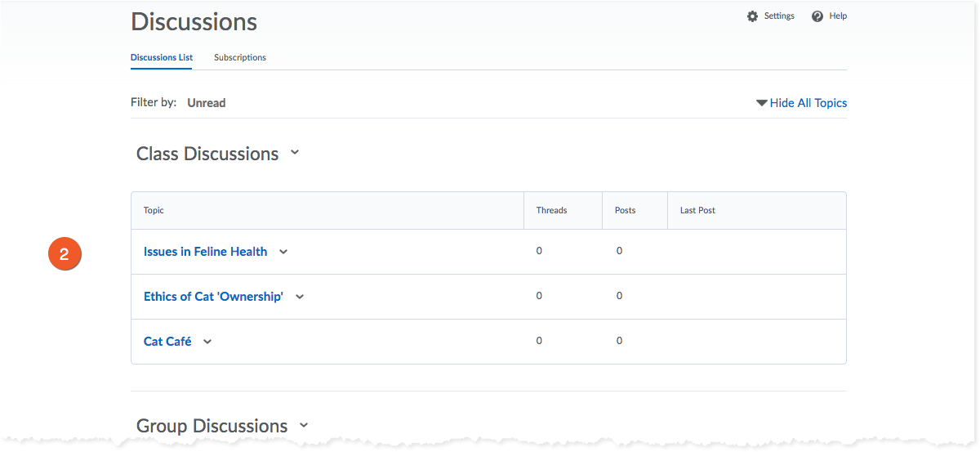Click Hide All Topics link

click(808, 103)
